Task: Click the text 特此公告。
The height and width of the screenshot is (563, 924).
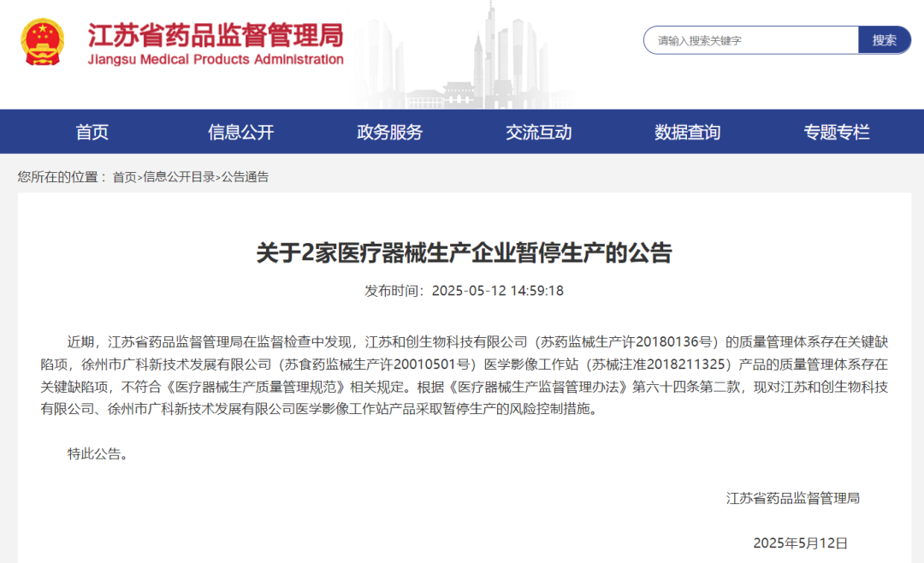Action: click(x=98, y=454)
